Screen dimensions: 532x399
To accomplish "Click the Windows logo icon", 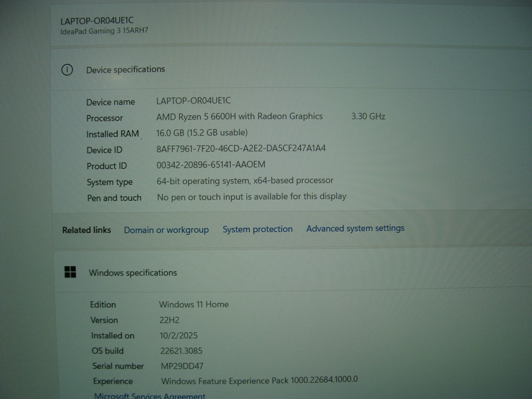I will [70, 272].
